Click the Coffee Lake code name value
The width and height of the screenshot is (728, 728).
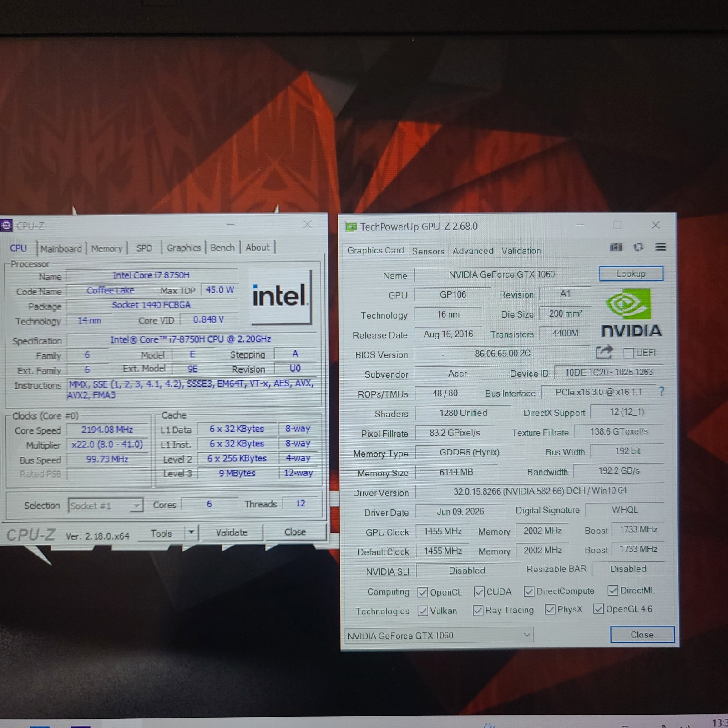click(x=111, y=290)
